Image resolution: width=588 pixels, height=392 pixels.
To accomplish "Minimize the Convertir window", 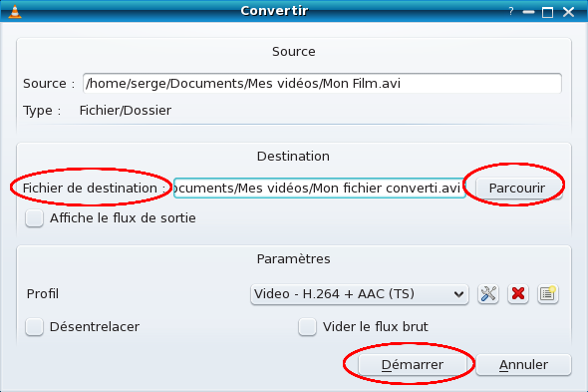I will tap(529, 12).
